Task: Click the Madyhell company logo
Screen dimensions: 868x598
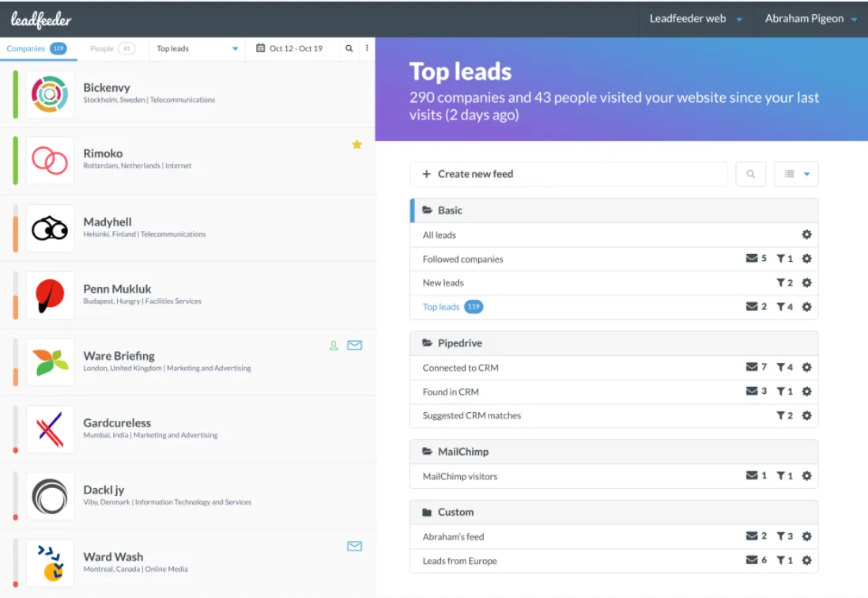Action: (x=50, y=227)
